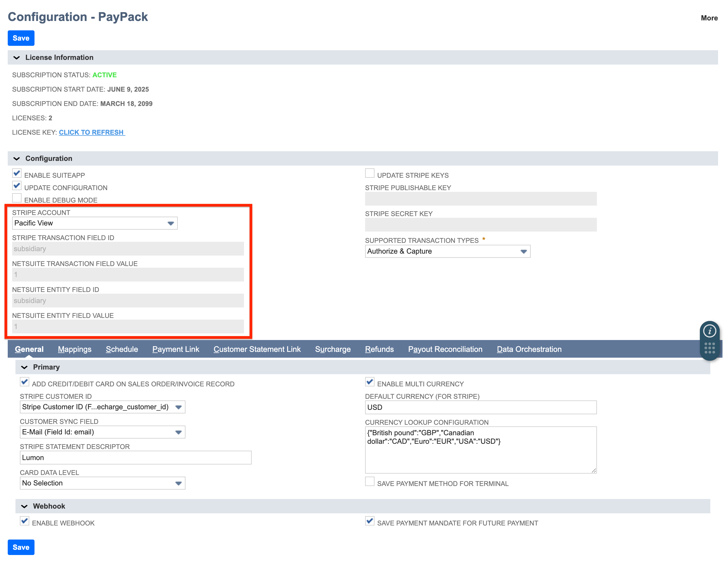Open the Customer Sync Field dropdown
The width and height of the screenshot is (728, 563).
pos(178,432)
